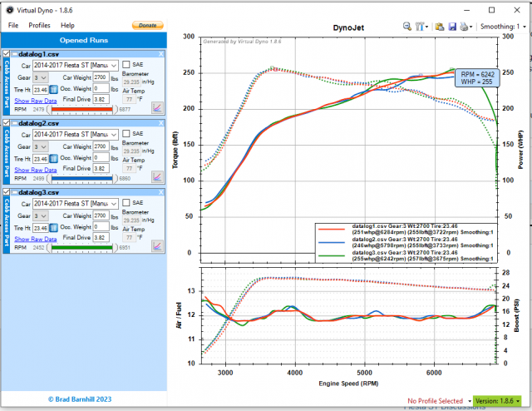Screen dimensions: 532x411
Task: Close the datalog1.csv run
Action: pos(160,54)
